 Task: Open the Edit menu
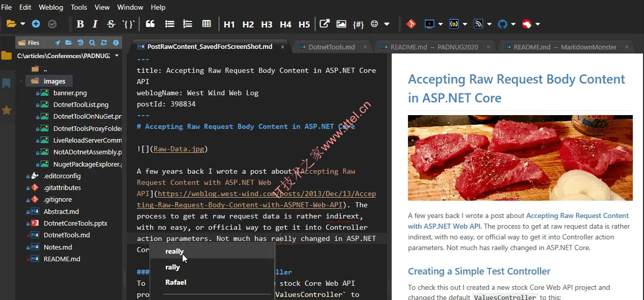point(25,7)
